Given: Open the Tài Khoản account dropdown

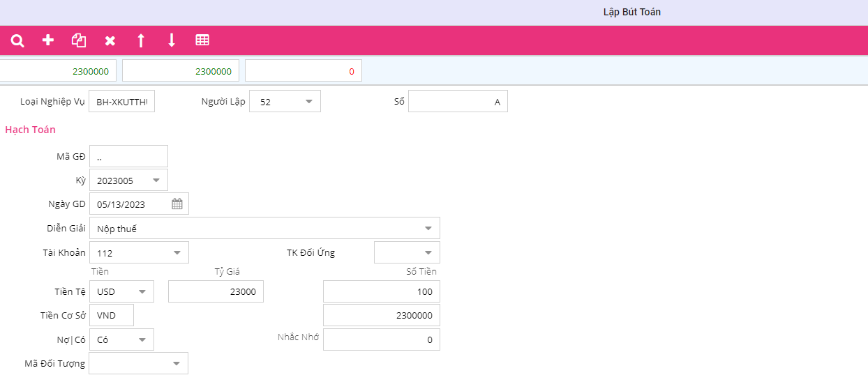Looking at the screenshot, I should (177, 253).
